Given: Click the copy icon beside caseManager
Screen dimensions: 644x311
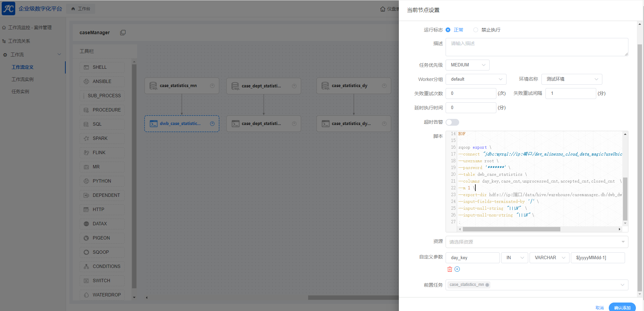Looking at the screenshot, I should point(123,33).
